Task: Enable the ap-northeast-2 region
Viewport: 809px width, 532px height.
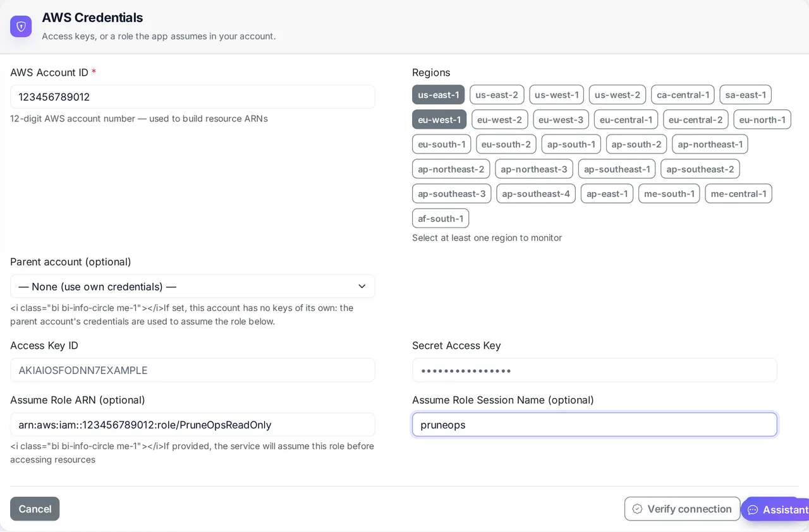Action: tap(451, 169)
